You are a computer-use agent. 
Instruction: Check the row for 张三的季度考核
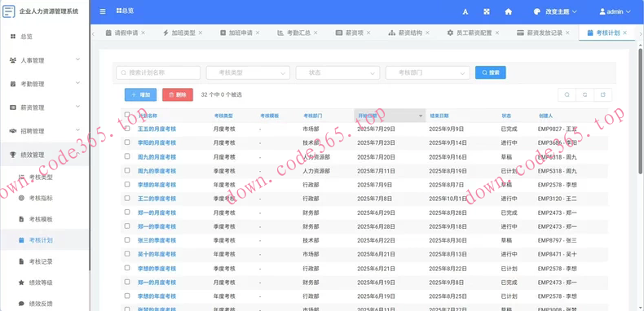(x=127, y=240)
